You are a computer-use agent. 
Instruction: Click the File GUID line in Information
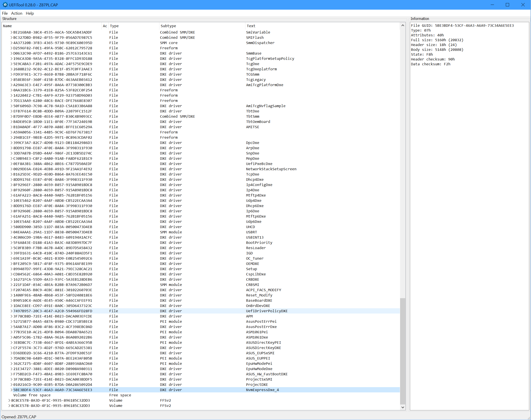[462, 26]
